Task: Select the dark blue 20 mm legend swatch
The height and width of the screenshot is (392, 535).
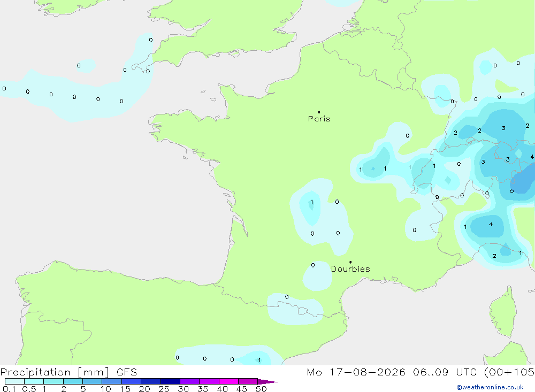Action: pyautogui.click(x=150, y=381)
